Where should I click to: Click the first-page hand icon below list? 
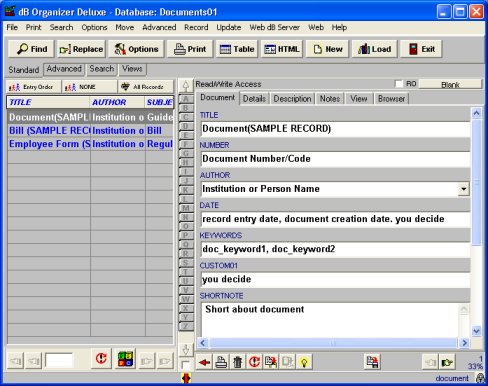click(x=15, y=361)
